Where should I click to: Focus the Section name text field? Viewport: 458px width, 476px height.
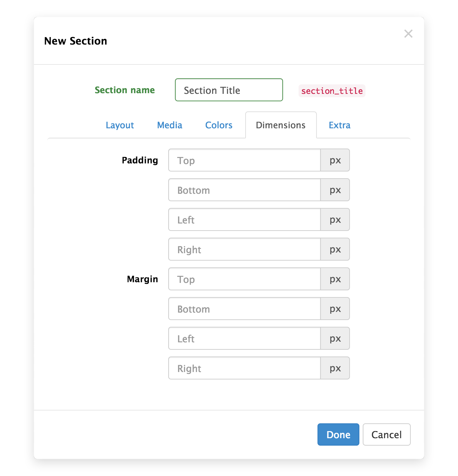[229, 90]
